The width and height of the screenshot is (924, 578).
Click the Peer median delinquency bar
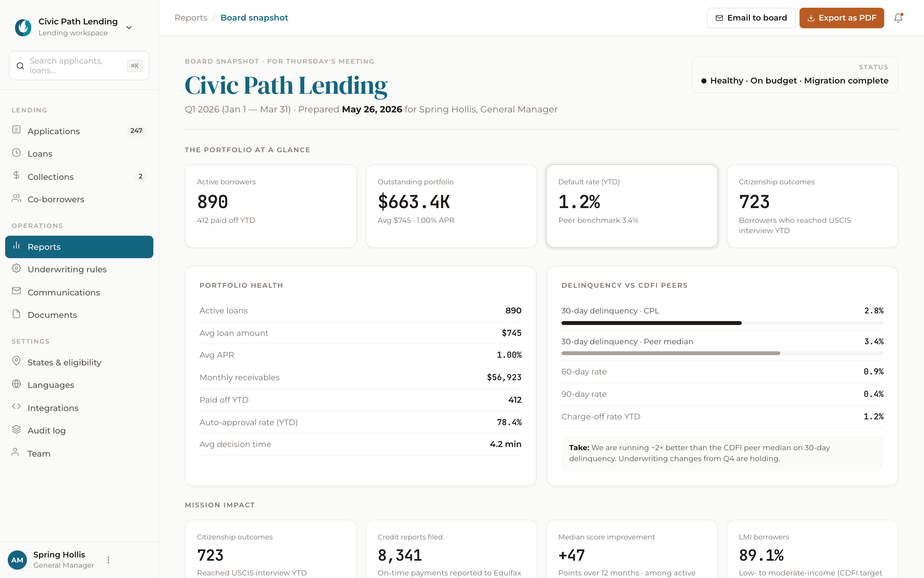click(723, 353)
